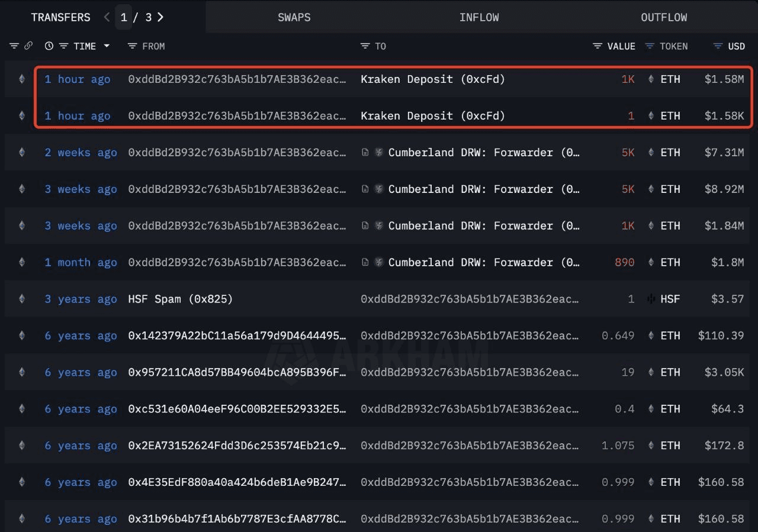Click the TIME column header label
758x532 pixels.
85,46
